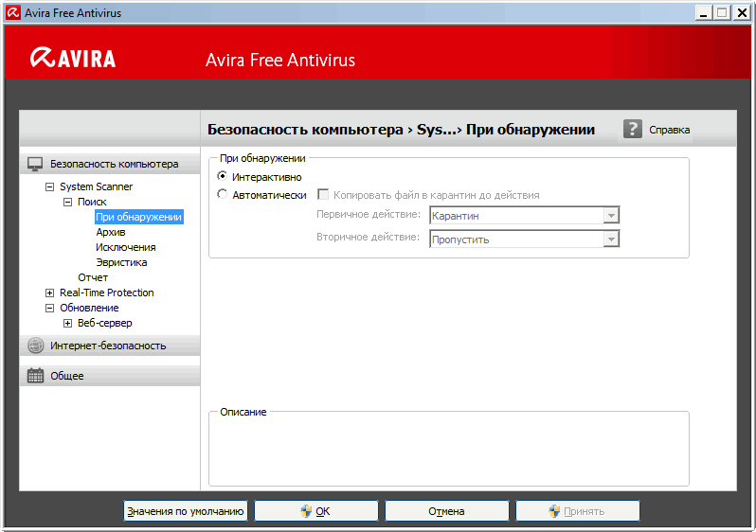Open the Первичное действие dropdown
The image size is (756, 532).
click(x=611, y=216)
